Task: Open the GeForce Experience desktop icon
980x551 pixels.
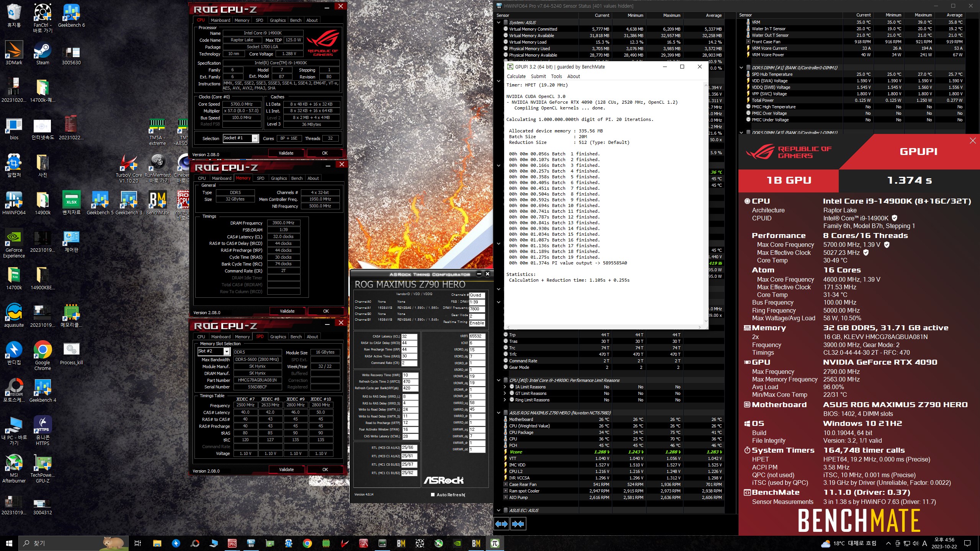Action: pyautogui.click(x=14, y=243)
